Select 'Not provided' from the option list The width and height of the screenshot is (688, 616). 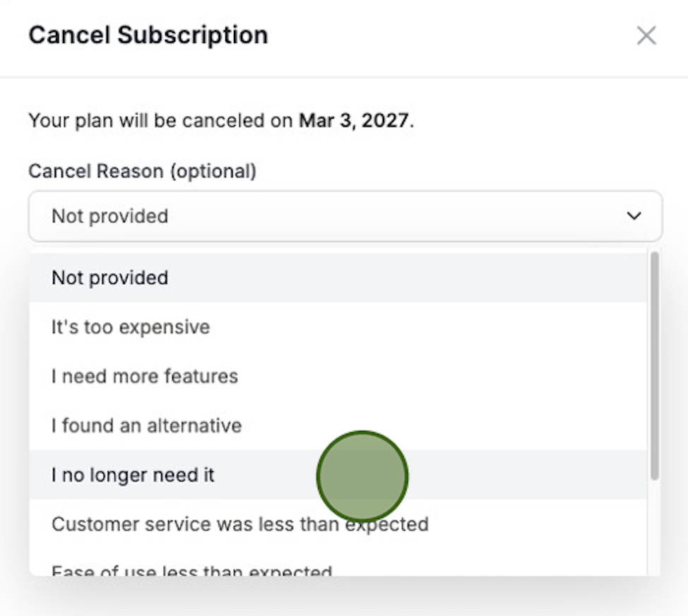click(x=110, y=278)
